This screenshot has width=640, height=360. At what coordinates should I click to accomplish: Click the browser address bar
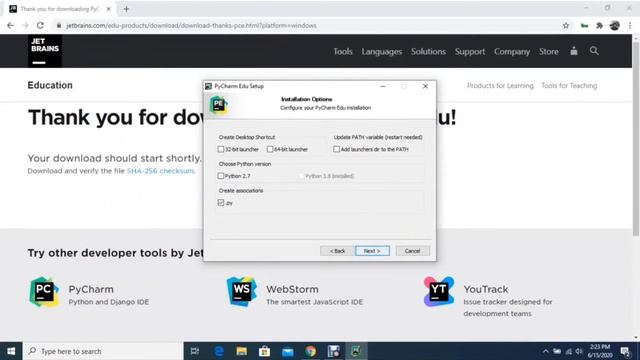click(306, 25)
